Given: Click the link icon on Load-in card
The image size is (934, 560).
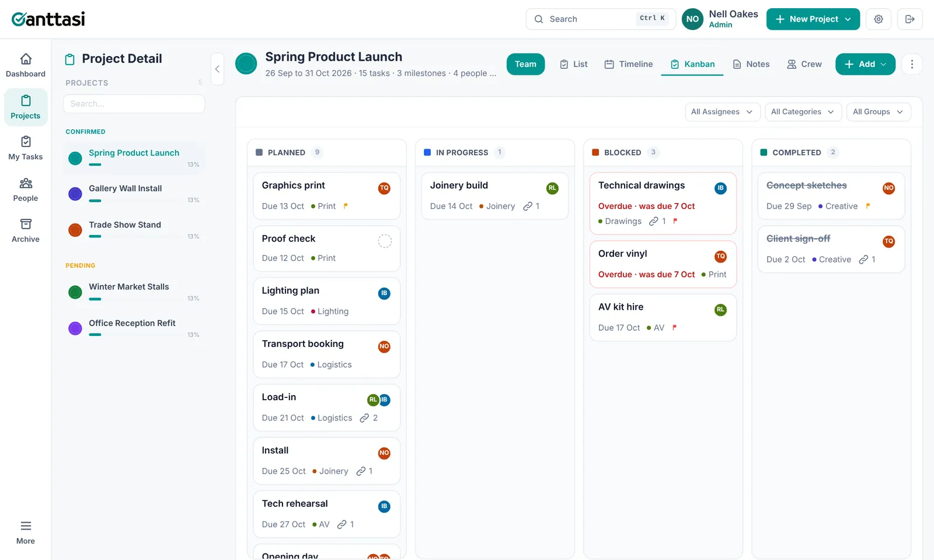Looking at the screenshot, I should [x=364, y=418].
